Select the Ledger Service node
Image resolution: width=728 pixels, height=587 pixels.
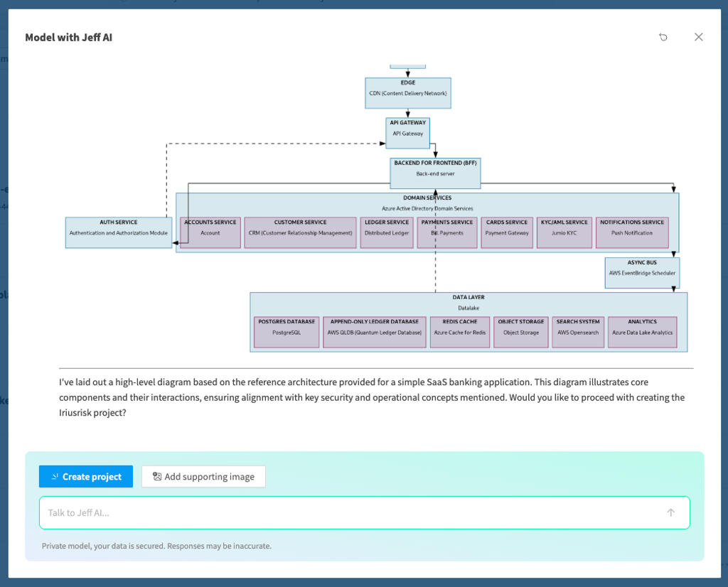pyautogui.click(x=387, y=232)
